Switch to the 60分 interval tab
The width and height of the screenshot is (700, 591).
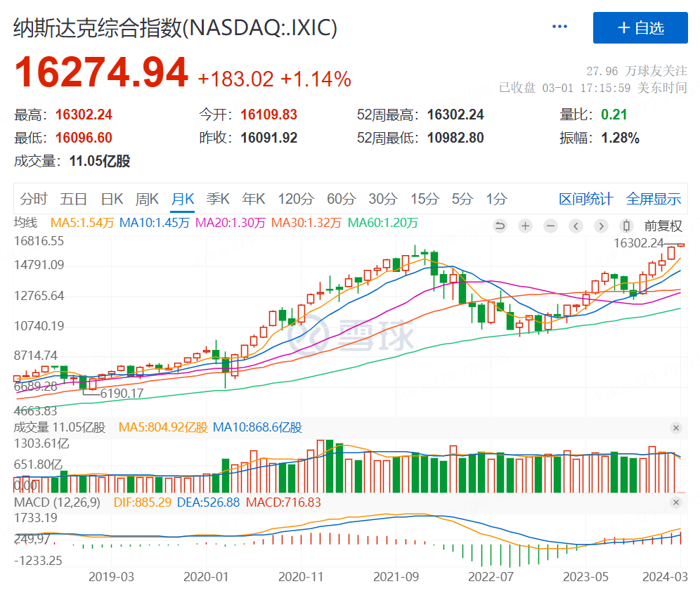pos(342,199)
